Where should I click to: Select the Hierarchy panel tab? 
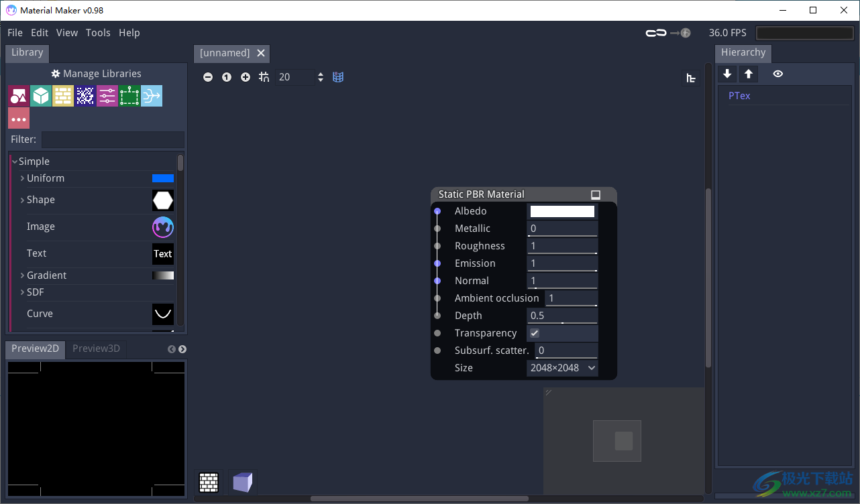(x=743, y=53)
